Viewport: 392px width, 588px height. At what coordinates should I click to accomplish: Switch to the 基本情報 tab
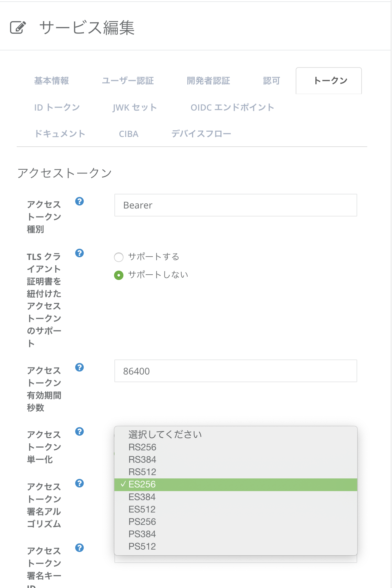click(x=52, y=81)
